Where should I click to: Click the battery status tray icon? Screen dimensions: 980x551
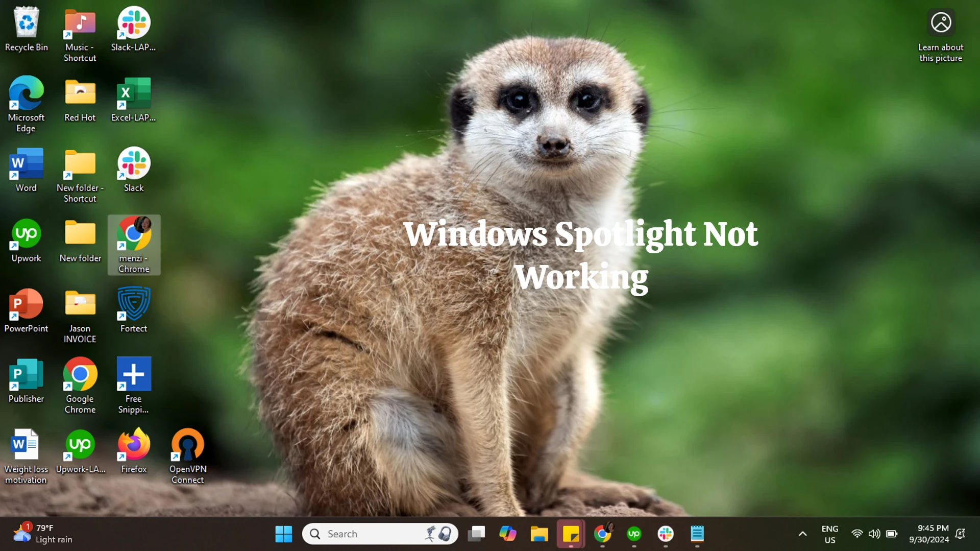[x=892, y=534]
